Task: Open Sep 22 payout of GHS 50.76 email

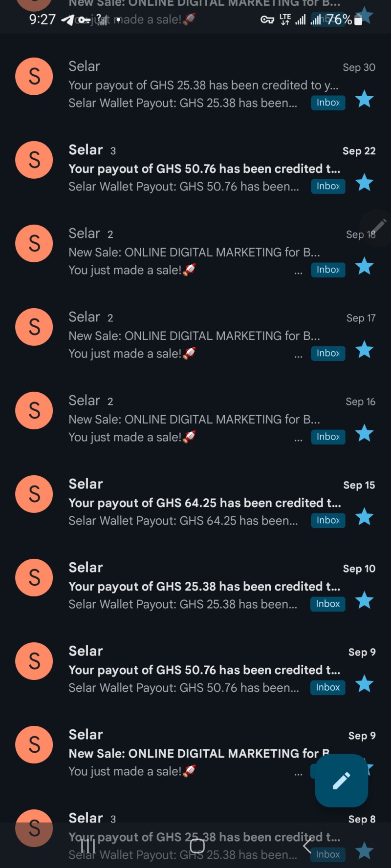Action: coord(204,169)
